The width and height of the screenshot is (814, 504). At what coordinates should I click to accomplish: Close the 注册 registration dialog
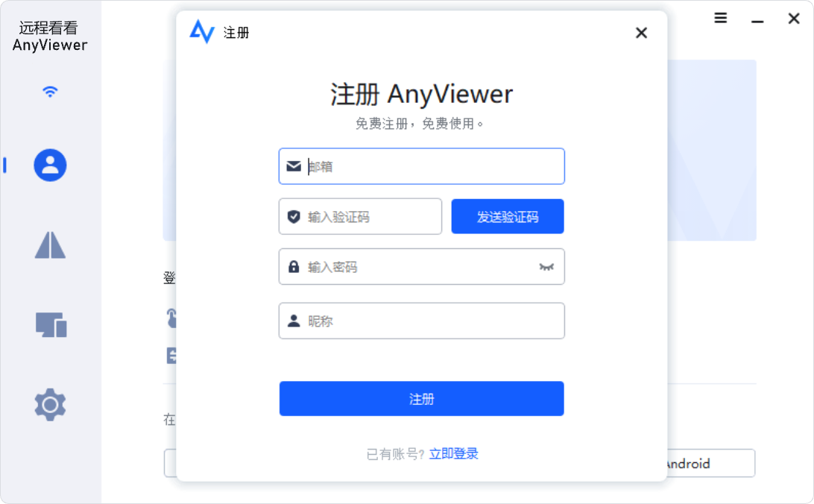tap(641, 33)
